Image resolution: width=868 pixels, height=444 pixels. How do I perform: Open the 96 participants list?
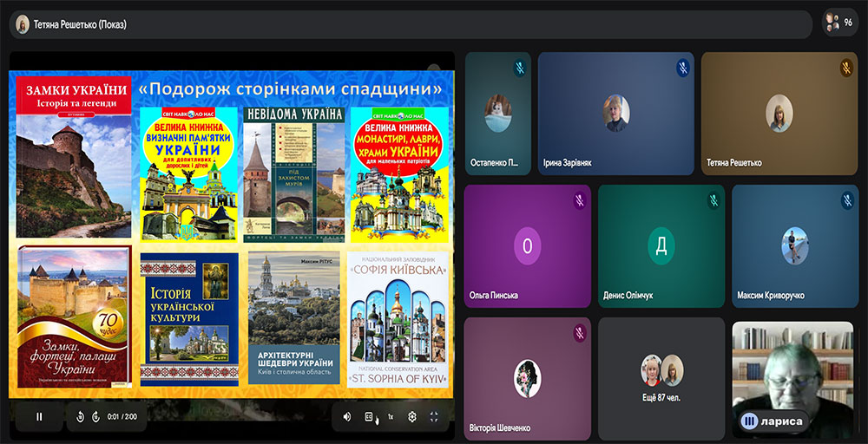coord(840,23)
